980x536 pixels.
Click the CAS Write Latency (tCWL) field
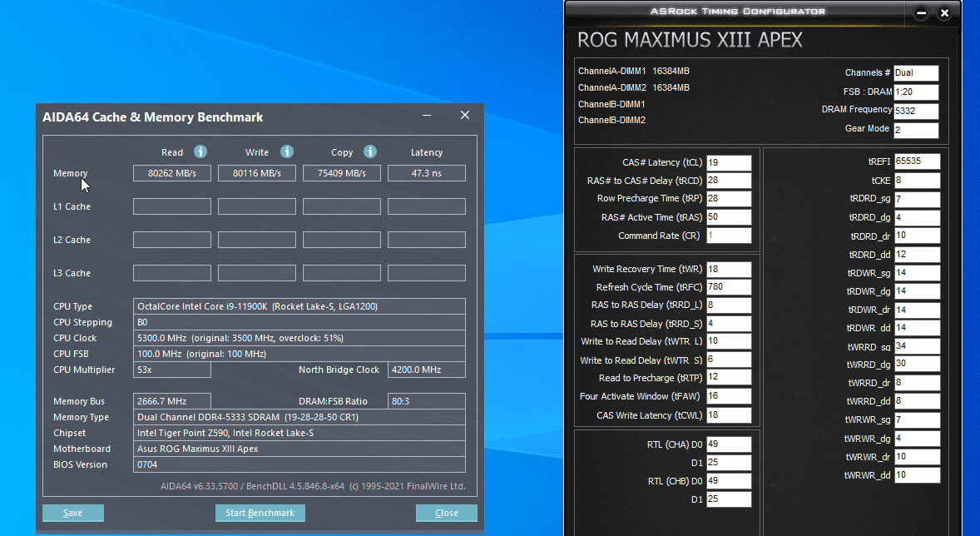(x=729, y=415)
